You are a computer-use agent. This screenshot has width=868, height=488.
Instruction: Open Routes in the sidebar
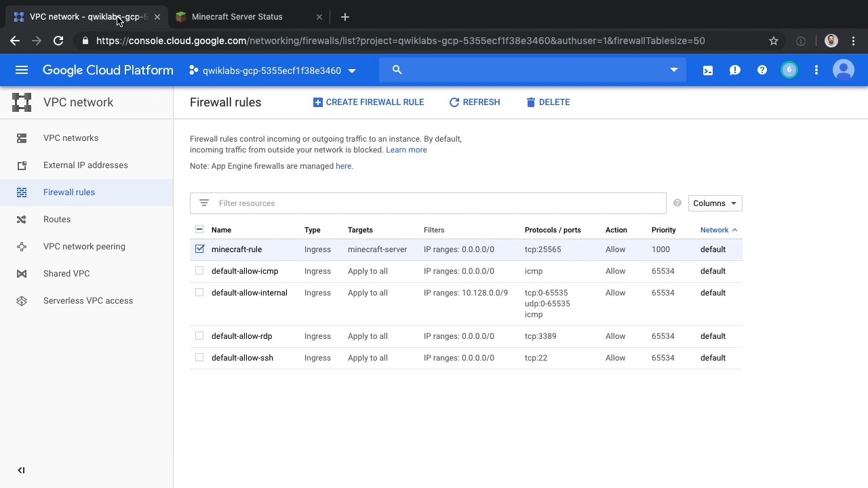pos(57,220)
